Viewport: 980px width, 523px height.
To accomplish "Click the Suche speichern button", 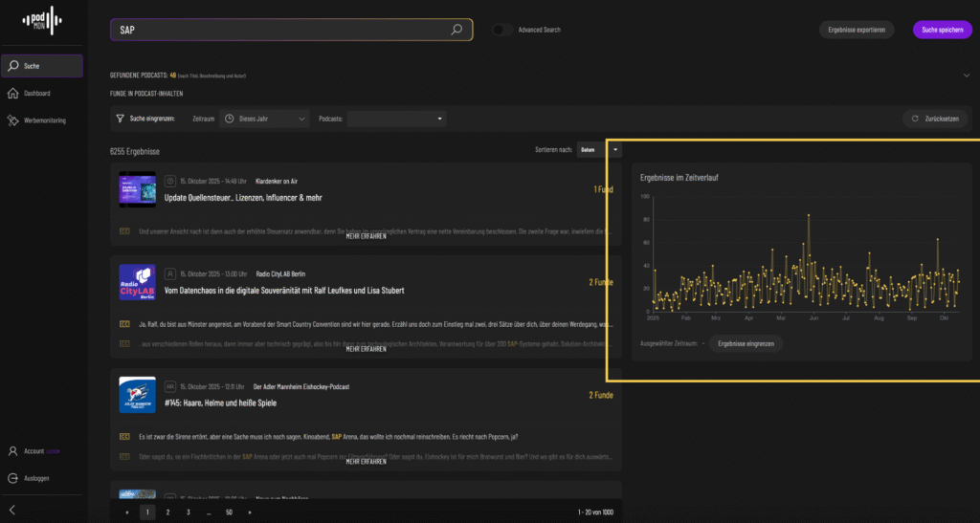I will tap(942, 30).
